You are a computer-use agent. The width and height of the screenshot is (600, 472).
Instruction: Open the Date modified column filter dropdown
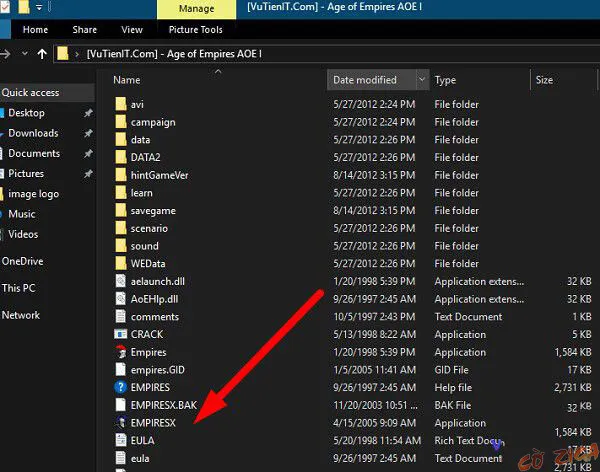coord(421,80)
